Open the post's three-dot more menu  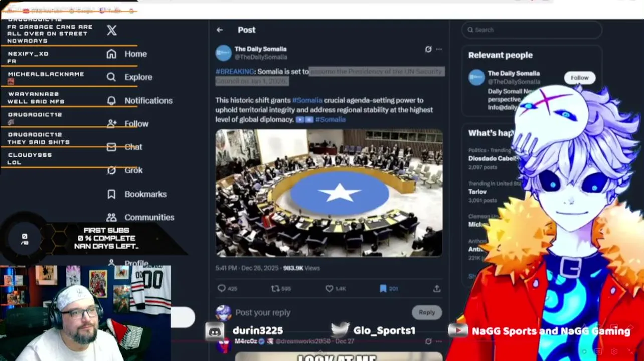point(439,49)
